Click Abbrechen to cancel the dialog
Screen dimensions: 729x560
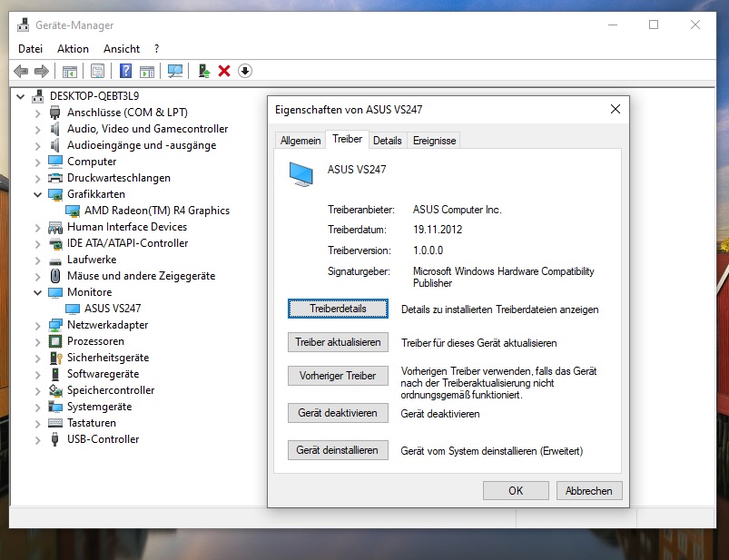pos(589,491)
